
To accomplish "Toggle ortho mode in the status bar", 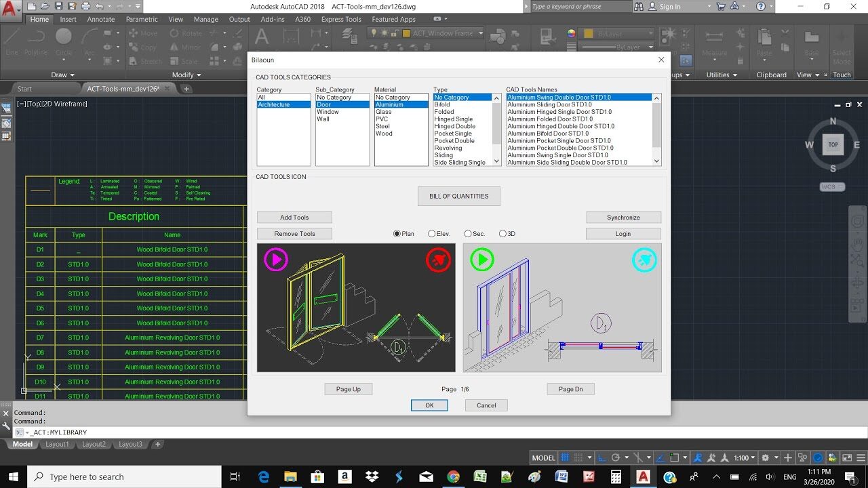I will (603, 457).
